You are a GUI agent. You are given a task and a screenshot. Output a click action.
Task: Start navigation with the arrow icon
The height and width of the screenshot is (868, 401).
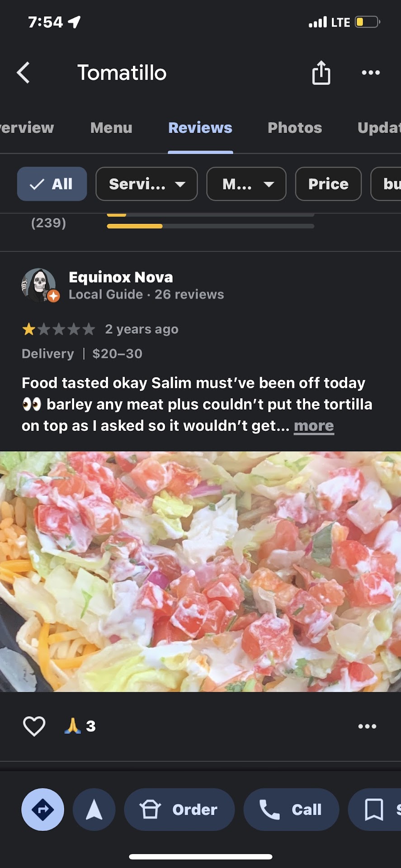pos(94,809)
